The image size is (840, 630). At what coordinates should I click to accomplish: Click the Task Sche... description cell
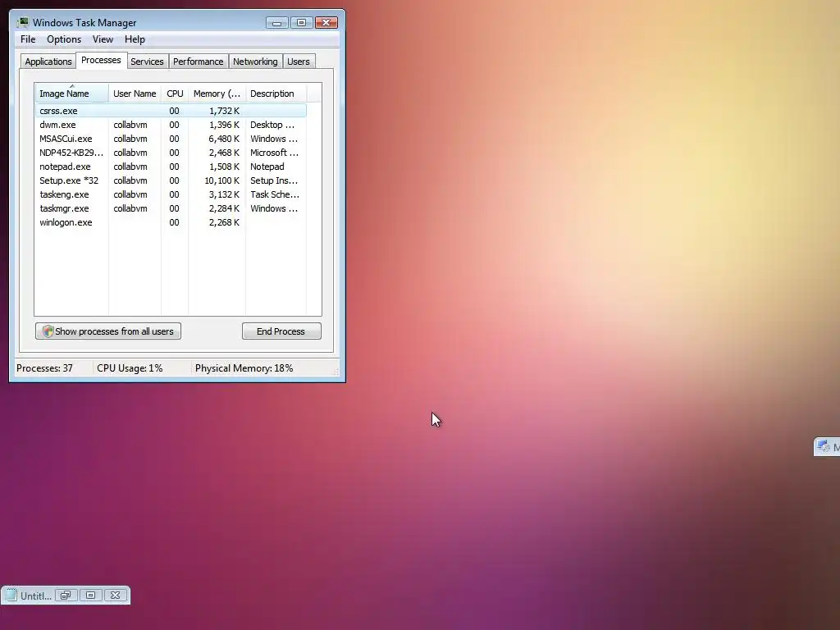275,194
